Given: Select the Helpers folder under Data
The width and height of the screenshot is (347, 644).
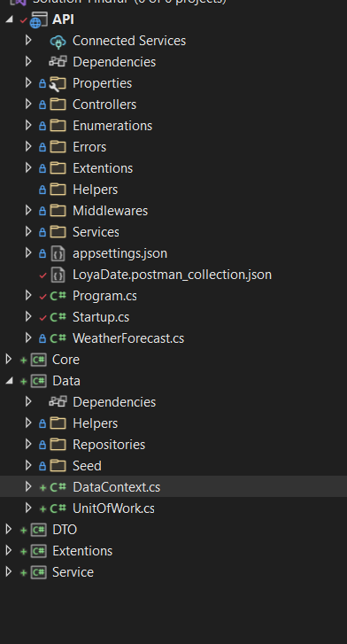Looking at the screenshot, I should [x=96, y=423].
